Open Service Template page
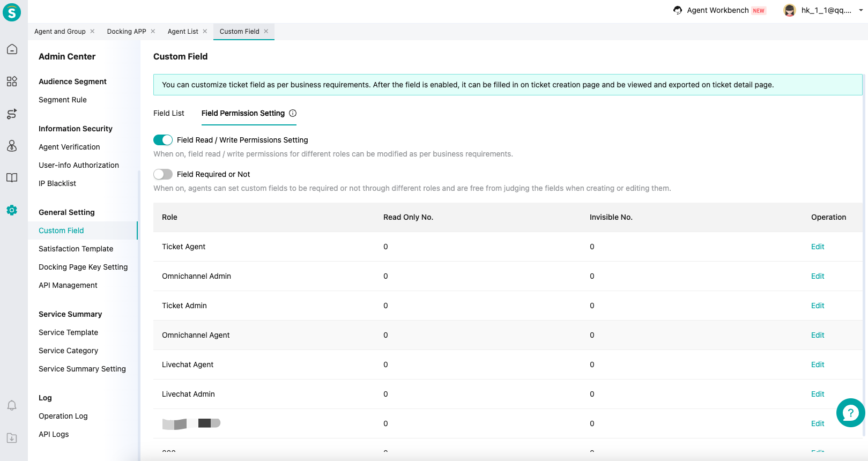Image resolution: width=868 pixels, height=461 pixels. click(69, 332)
